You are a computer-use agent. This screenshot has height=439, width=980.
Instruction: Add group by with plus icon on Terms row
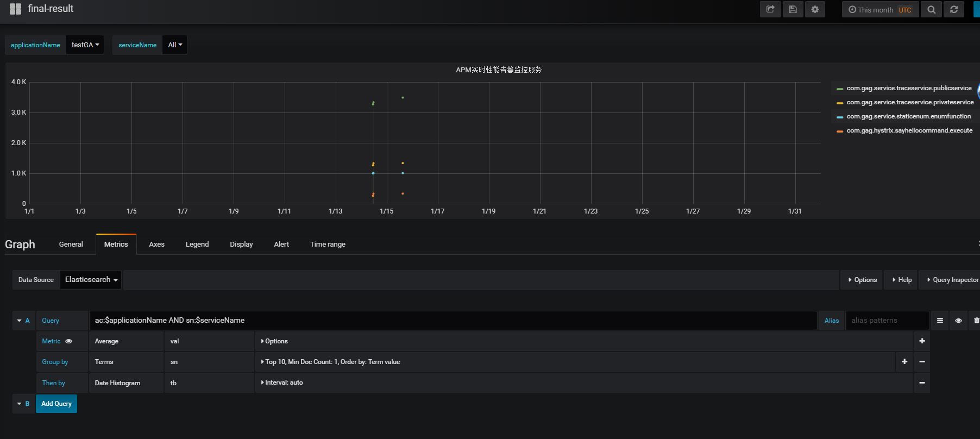coord(904,362)
